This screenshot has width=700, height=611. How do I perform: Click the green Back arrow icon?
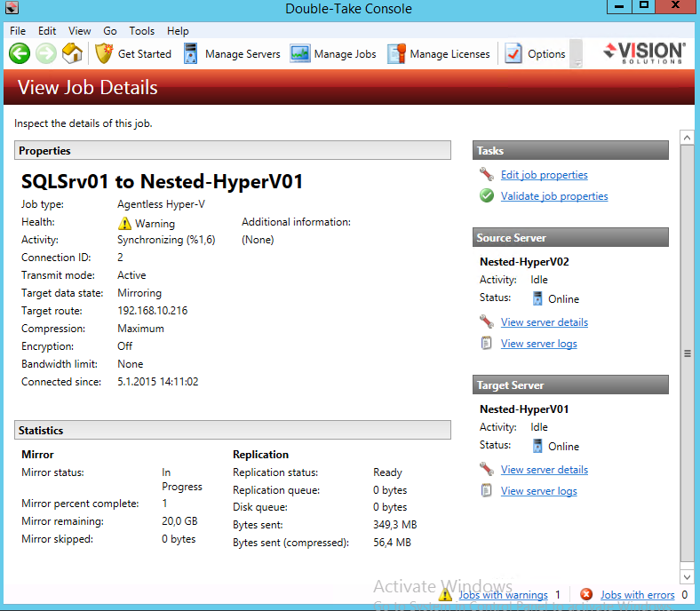(x=20, y=54)
